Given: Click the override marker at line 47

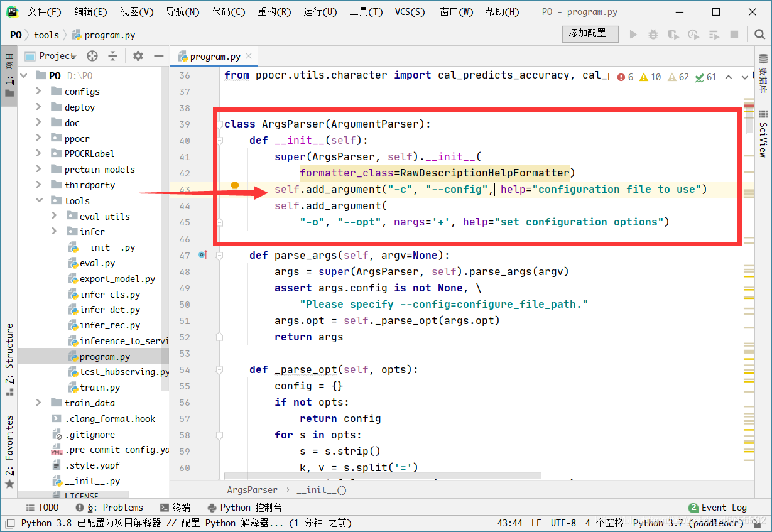Looking at the screenshot, I should click(203, 255).
